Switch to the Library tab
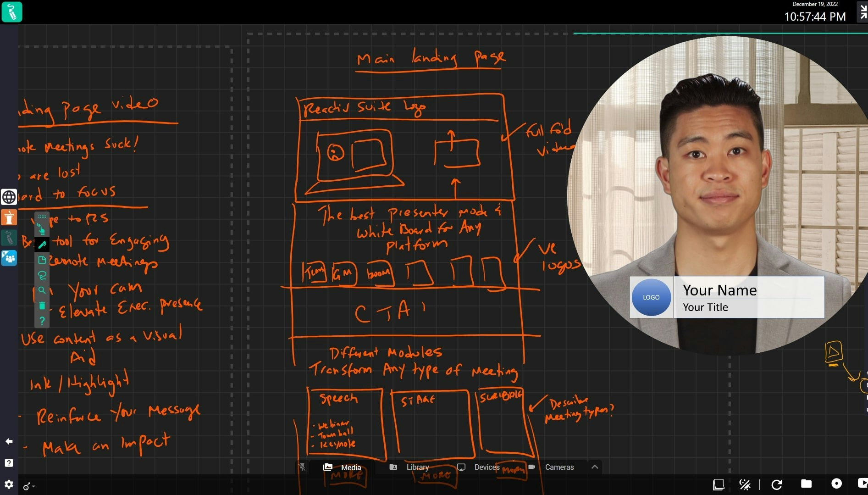Image resolution: width=868 pixels, height=495 pixels. 409,467
